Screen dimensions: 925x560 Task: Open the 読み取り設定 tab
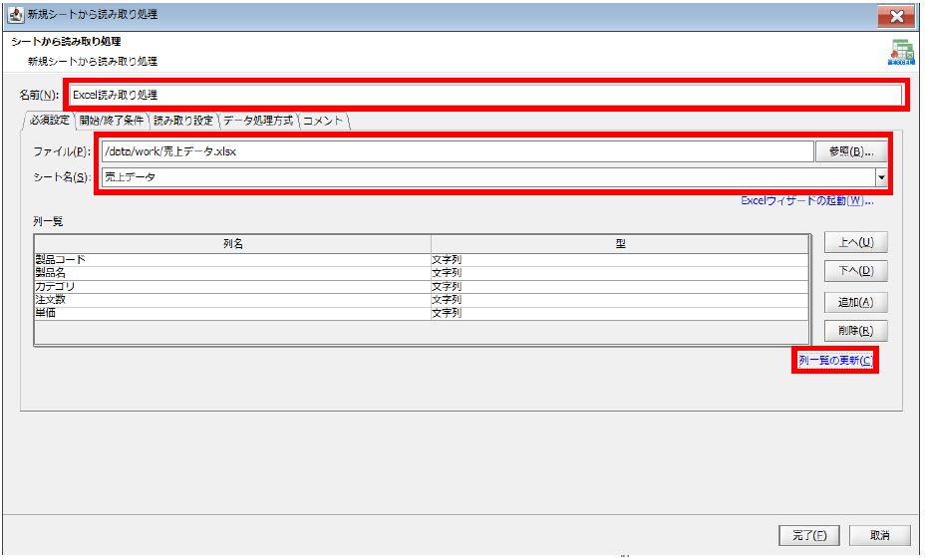(183, 121)
